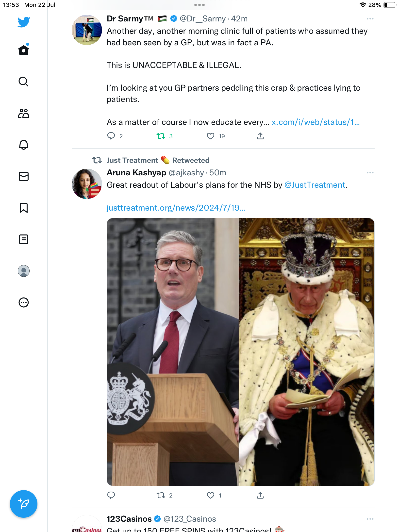
Task: Open the More circle menu in sidebar
Action: click(24, 302)
